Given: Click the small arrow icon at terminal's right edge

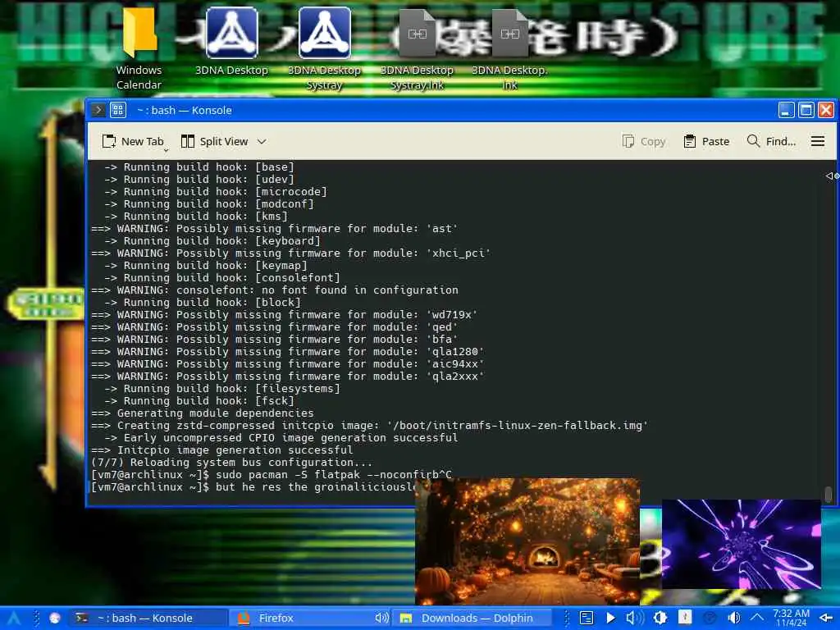Looking at the screenshot, I should tap(832, 176).
